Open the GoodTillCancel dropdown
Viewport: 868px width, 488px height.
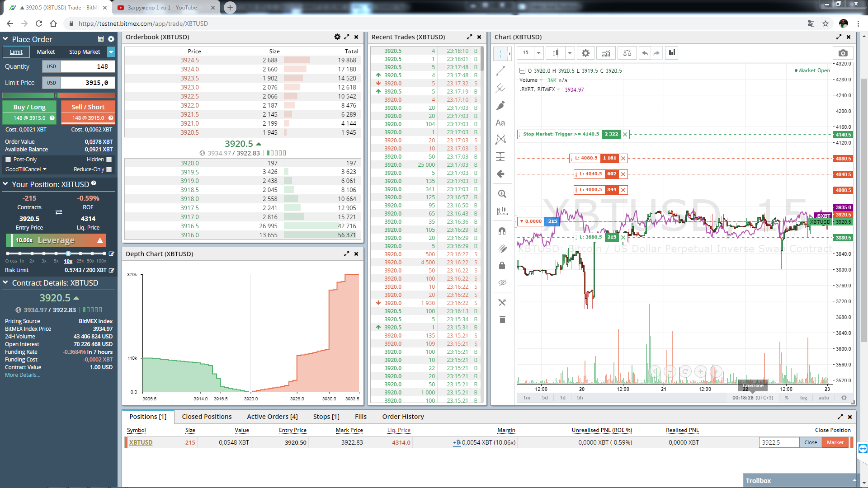coord(26,169)
